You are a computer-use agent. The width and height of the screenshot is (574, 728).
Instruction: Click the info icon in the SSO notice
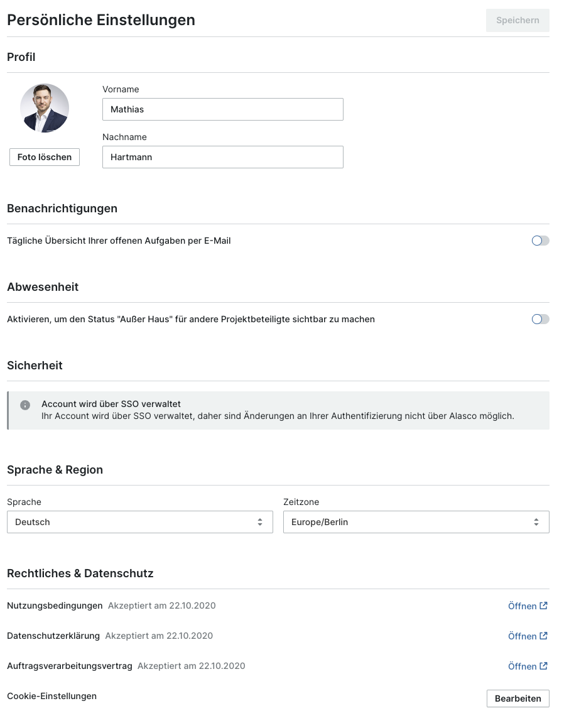[25, 405]
